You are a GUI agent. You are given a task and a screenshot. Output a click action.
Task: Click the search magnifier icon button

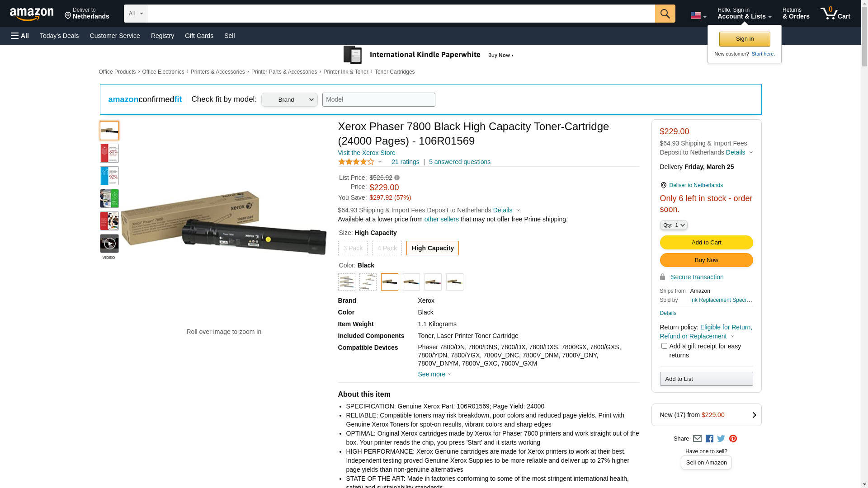pos(665,14)
